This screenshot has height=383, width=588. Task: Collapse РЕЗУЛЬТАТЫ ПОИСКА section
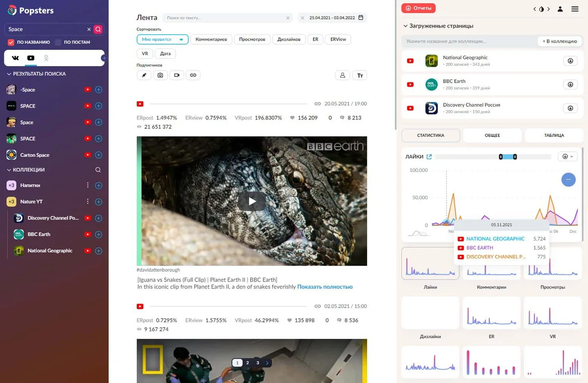[x=9, y=74]
